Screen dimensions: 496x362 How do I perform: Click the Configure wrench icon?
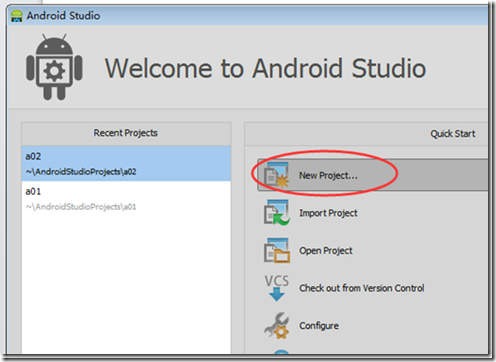[x=277, y=326]
